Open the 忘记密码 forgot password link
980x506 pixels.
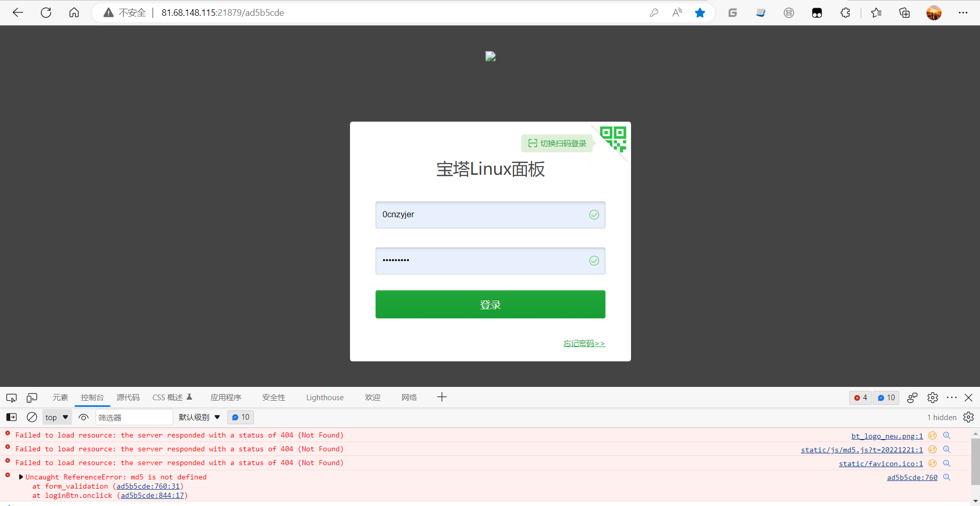tap(584, 343)
